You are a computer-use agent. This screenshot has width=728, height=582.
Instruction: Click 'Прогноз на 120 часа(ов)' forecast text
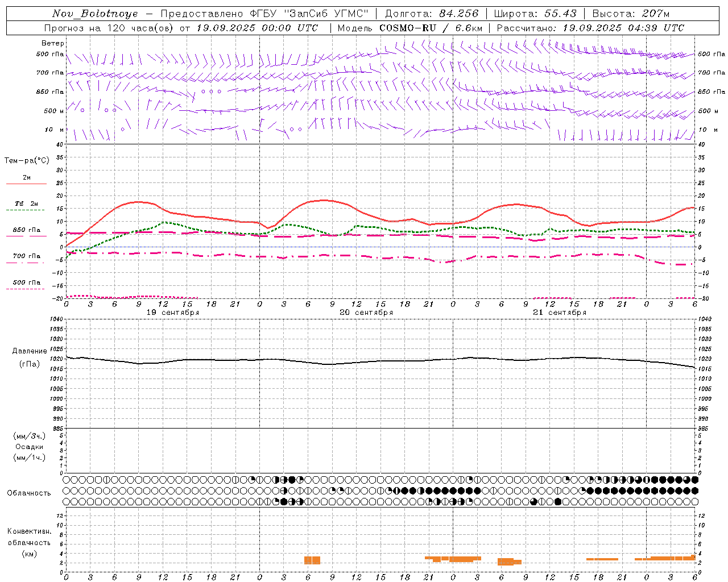(110, 28)
